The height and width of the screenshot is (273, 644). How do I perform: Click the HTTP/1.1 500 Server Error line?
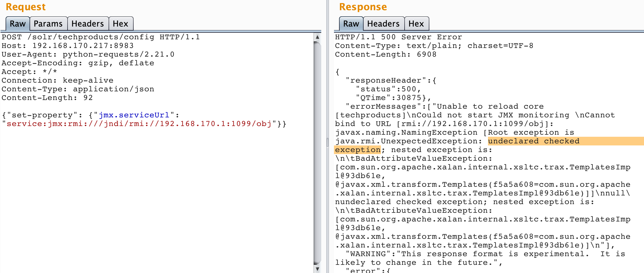coord(398,37)
